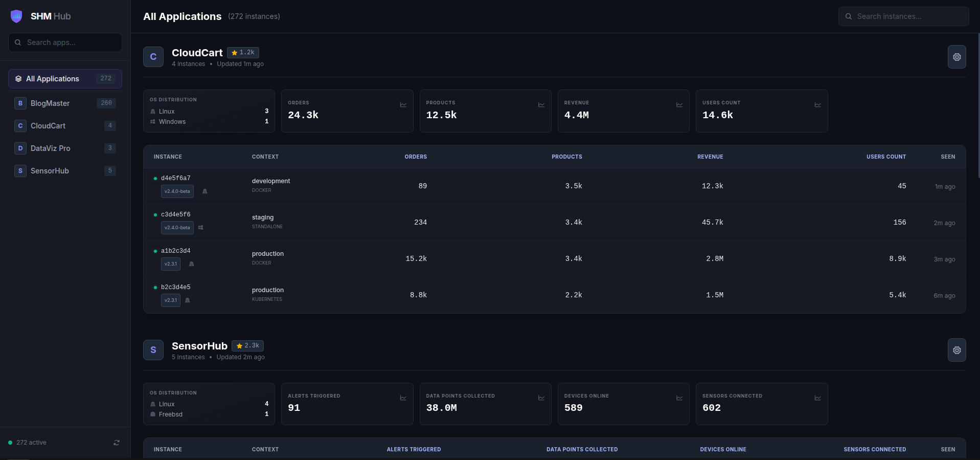Image resolution: width=980 pixels, height=460 pixels.
Task: Sort table by Revenue column header
Action: tap(710, 157)
